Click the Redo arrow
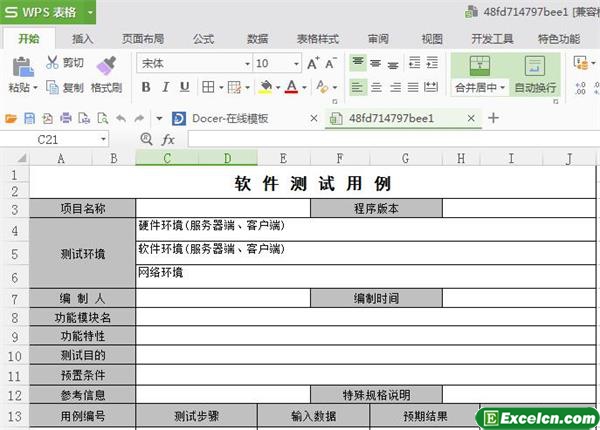Screen dimensions: 600x430 tap(139, 119)
